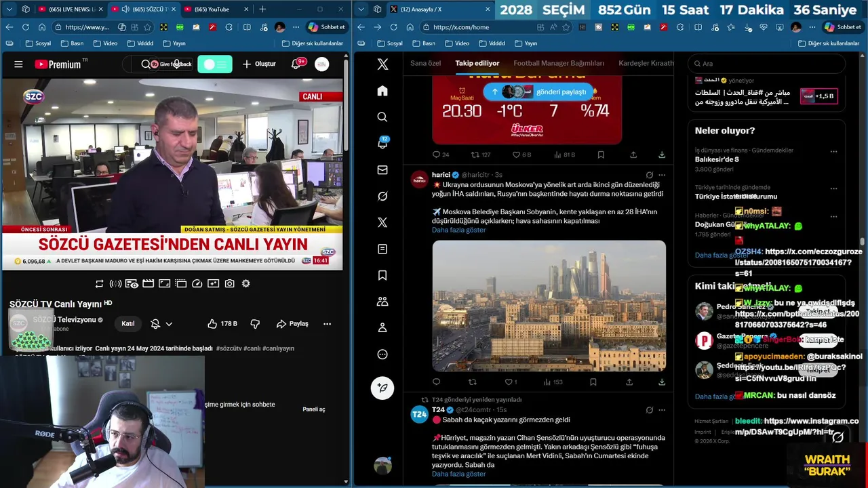Open the Profile person icon in the X sidebar

tap(382, 328)
